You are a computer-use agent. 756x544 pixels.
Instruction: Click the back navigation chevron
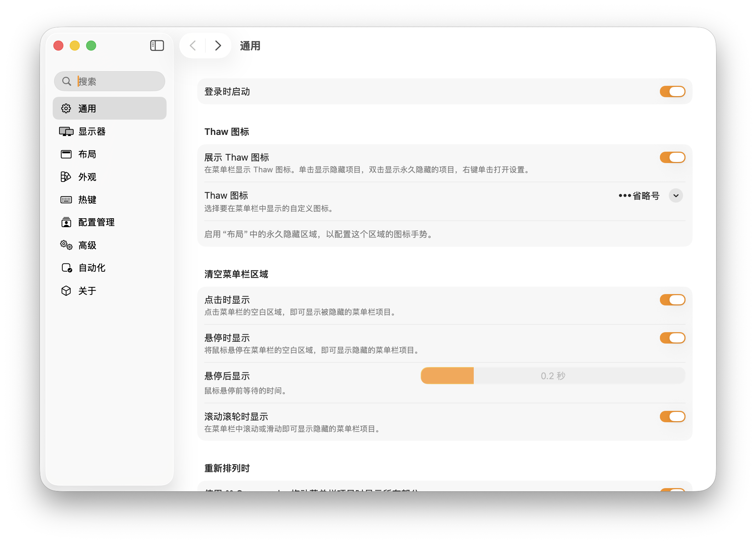tap(193, 46)
